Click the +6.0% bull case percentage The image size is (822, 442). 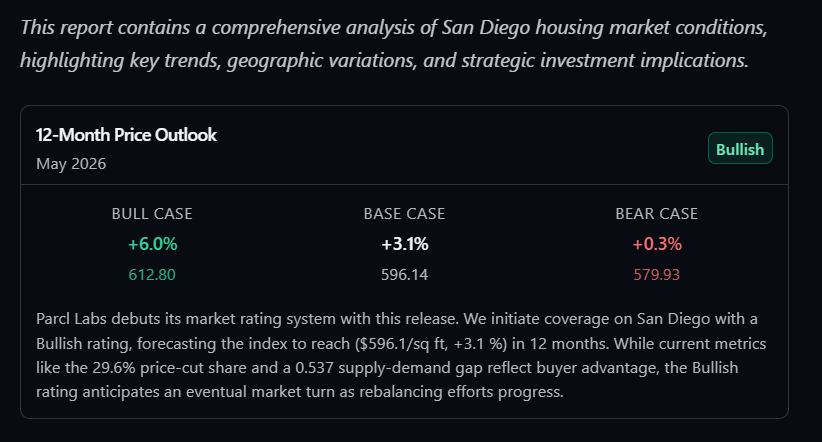coord(153,244)
